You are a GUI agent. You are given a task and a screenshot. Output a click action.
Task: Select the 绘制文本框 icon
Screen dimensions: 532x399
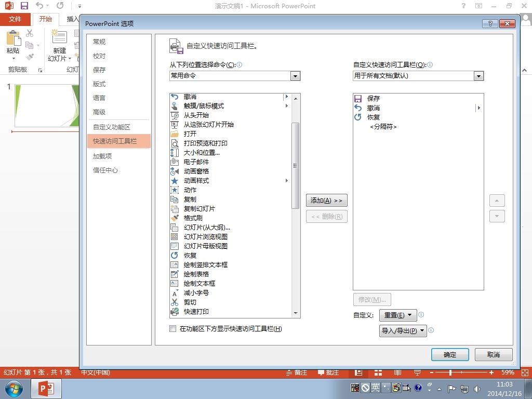(x=175, y=283)
